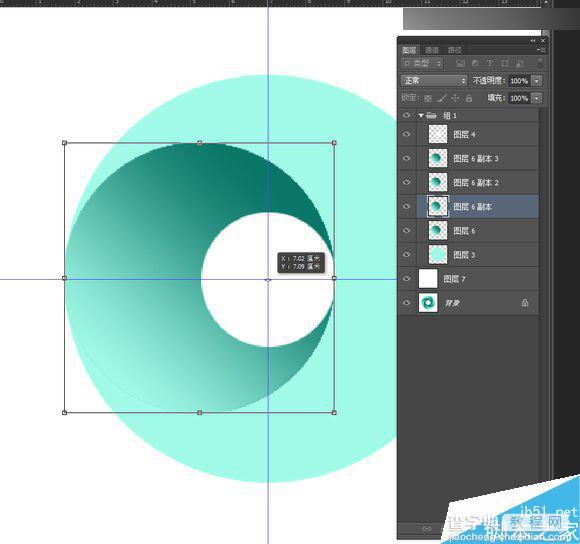Click the 背景 layer thumbnail
The width and height of the screenshot is (580, 544).
(428, 303)
